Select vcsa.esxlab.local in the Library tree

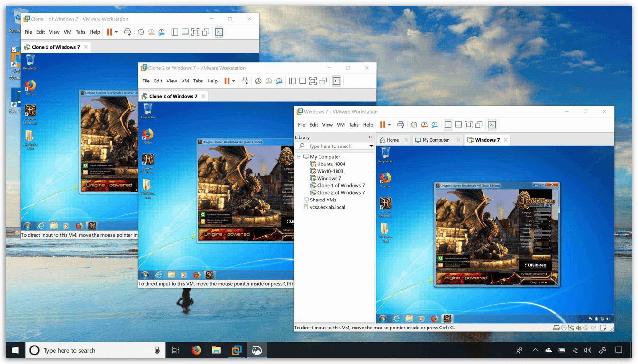pos(328,207)
